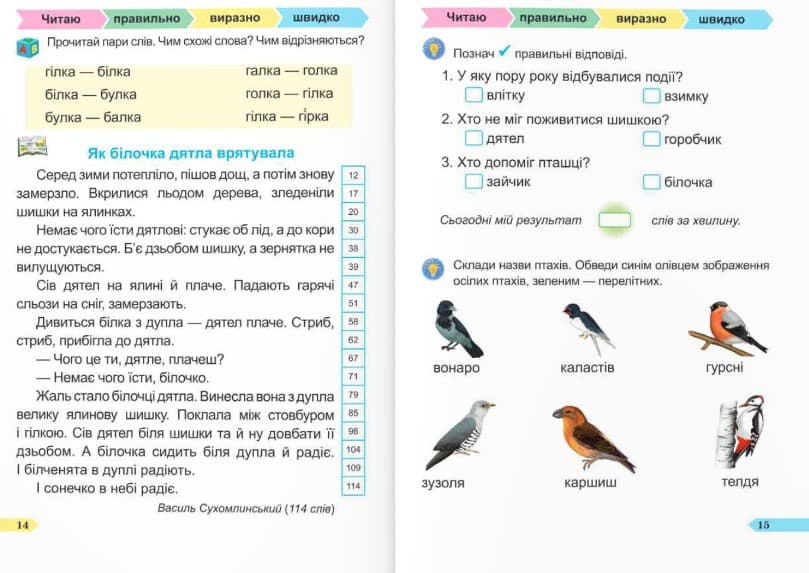Check the 'дятел' answer box
The image size is (809, 573).
[x=474, y=138]
